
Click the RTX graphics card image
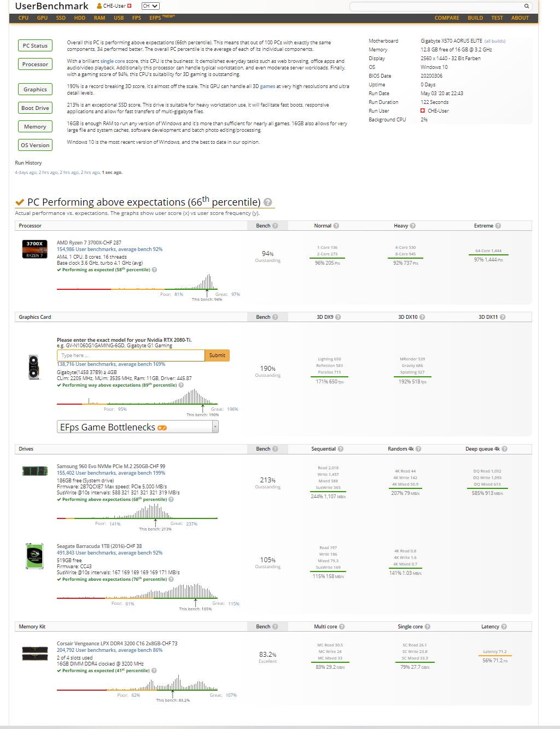pos(34,367)
